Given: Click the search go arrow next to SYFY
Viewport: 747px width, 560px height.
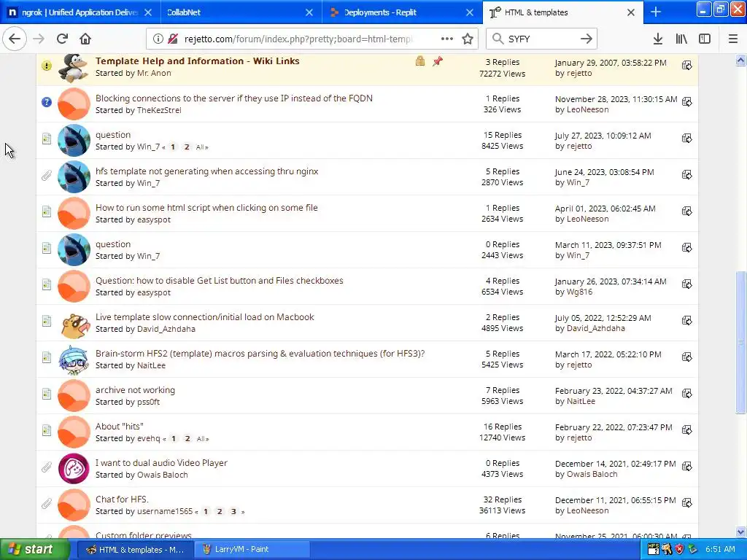Looking at the screenshot, I should (586, 39).
